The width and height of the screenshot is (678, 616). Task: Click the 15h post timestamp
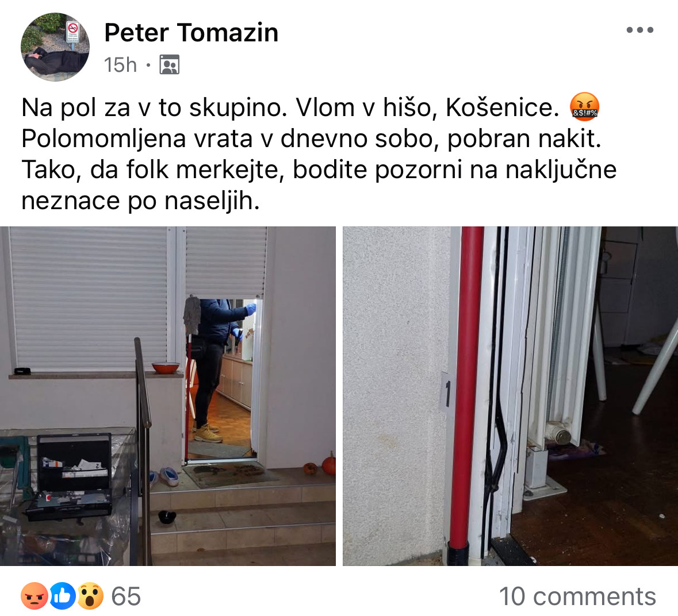click(x=120, y=66)
